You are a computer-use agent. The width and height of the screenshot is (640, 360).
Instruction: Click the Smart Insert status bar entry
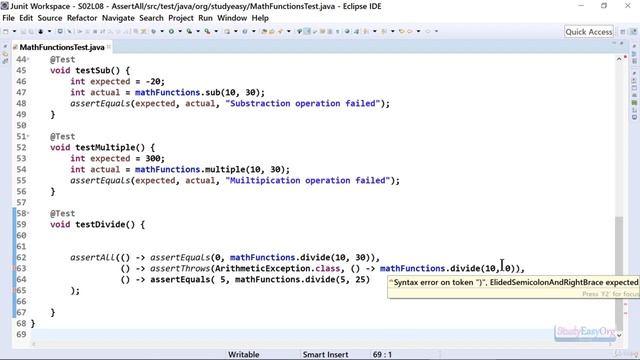[x=325, y=354]
